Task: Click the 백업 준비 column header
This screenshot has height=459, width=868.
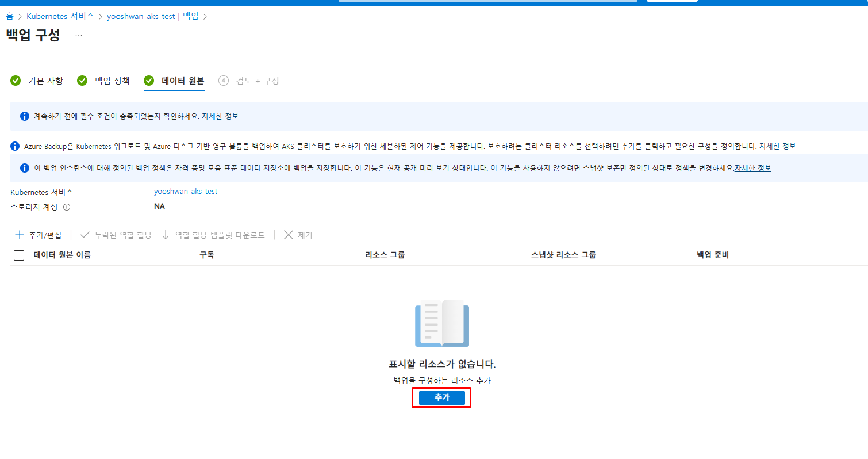Action: point(713,255)
